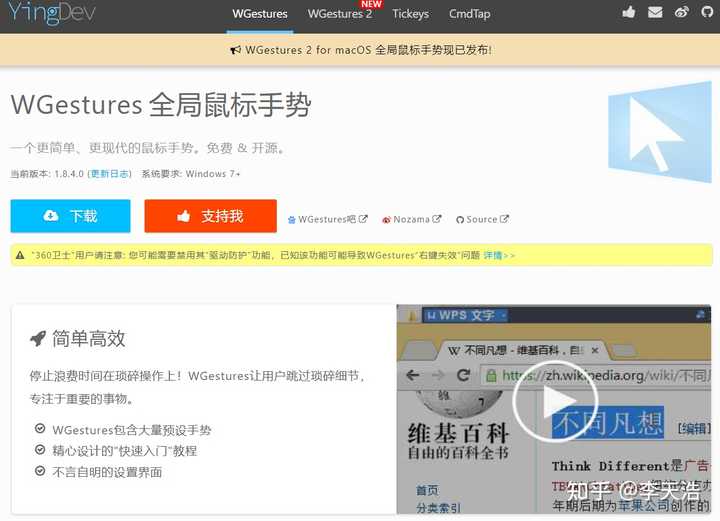
Task: Click external-link icon after Nozama
Action: pos(437,219)
